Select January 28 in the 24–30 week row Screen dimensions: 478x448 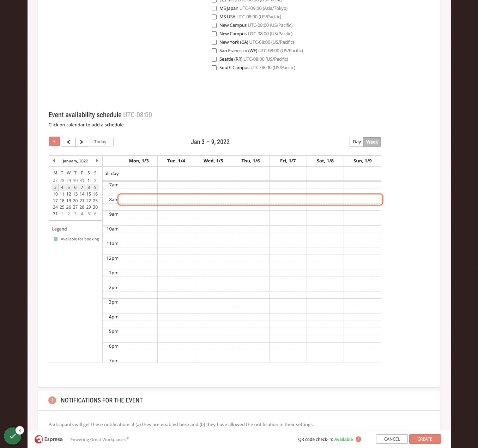click(82, 207)
